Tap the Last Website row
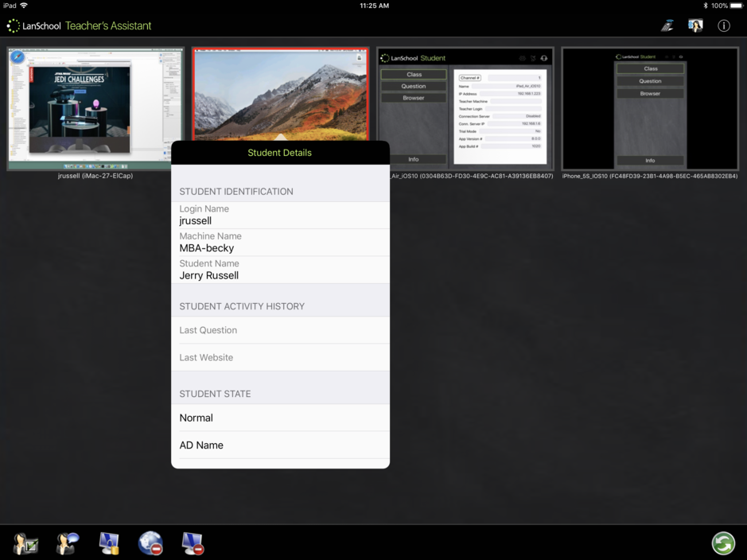Screen dimensions: 747x560 click(280, 358)
